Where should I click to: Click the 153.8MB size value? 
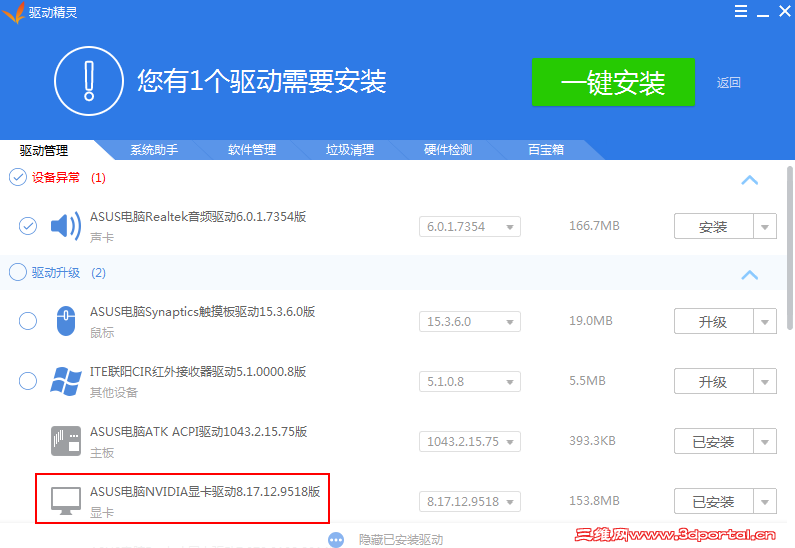tap(594, 501)
